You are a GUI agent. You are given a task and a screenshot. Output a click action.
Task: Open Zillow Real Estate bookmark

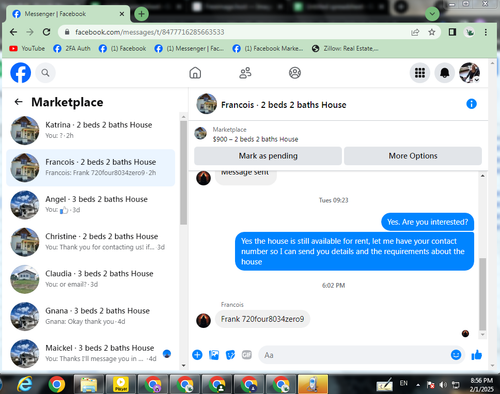345,49
